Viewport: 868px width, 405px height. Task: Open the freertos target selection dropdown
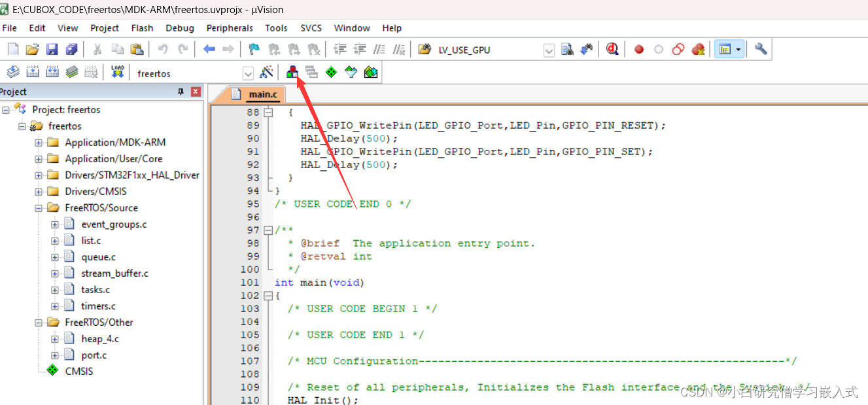(x=248, y=73)
